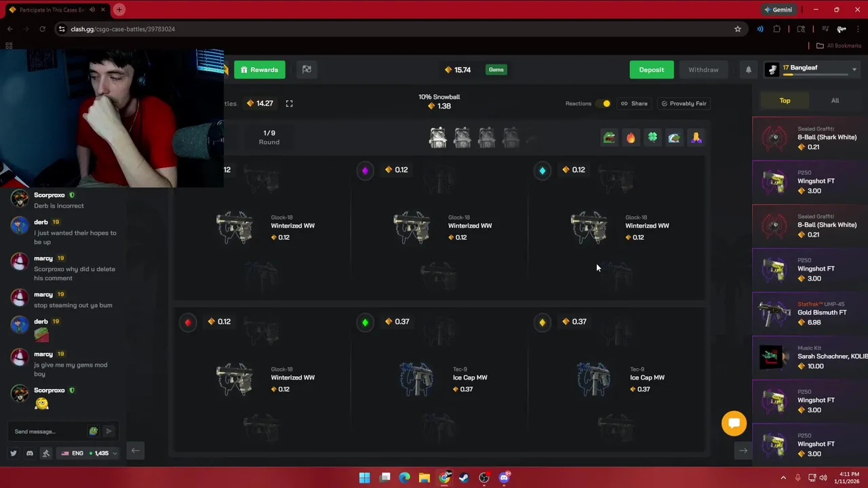Open the Sarah Schachner music kit drop
The width and height of the screenshot is (868, 488).
coord(810,357)
